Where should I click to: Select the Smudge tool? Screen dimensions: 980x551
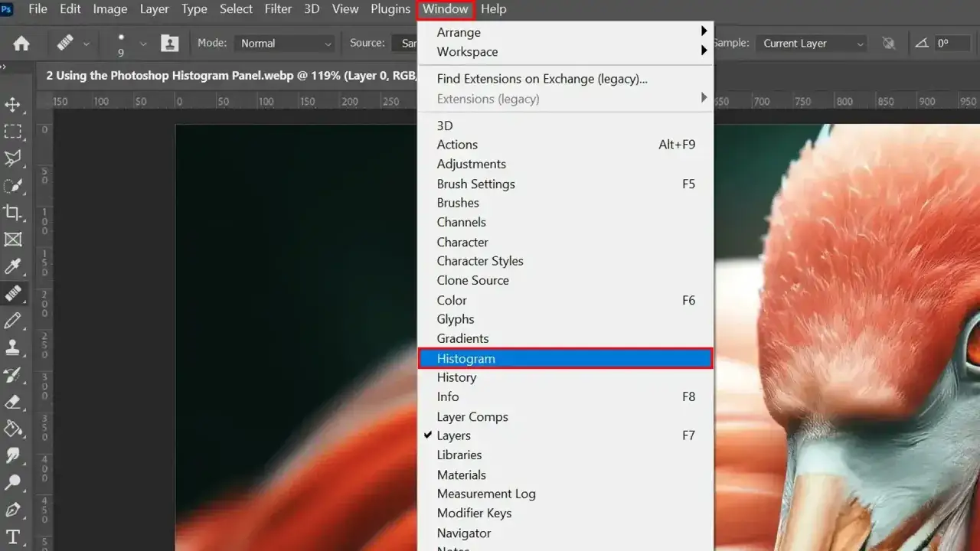13,455
